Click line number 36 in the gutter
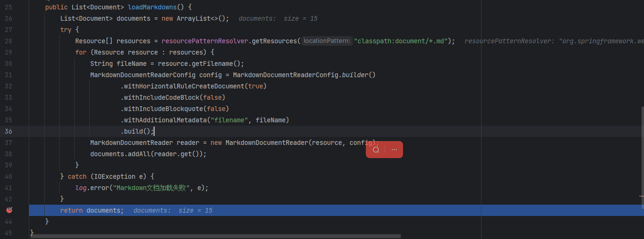 (8, 131)
